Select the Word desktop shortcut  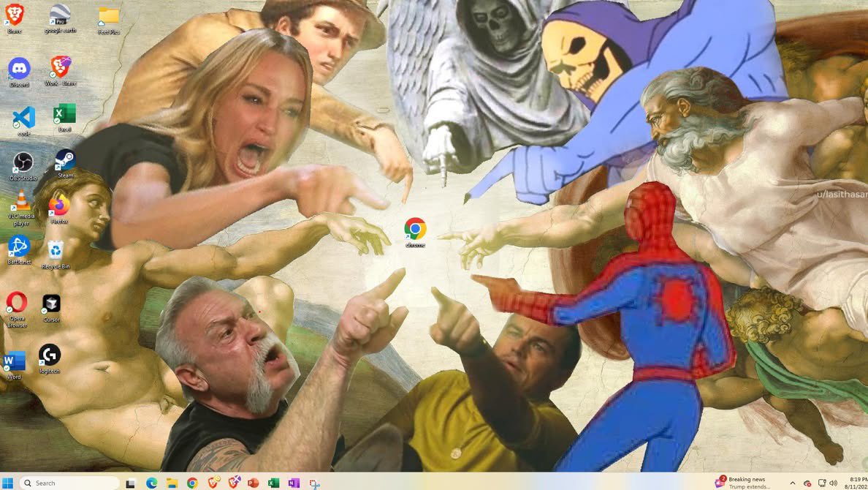14,365
